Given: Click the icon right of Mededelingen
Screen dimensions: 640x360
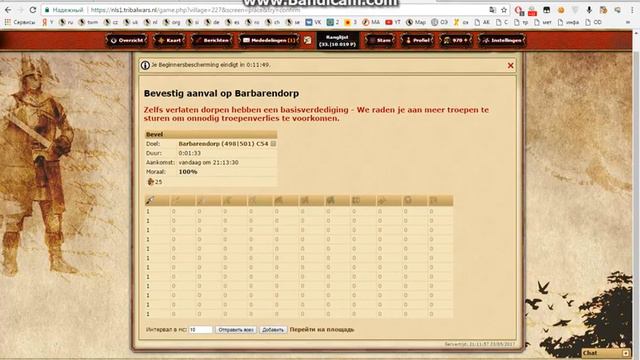Looking at the screenshot, I should tap(307, 40).
